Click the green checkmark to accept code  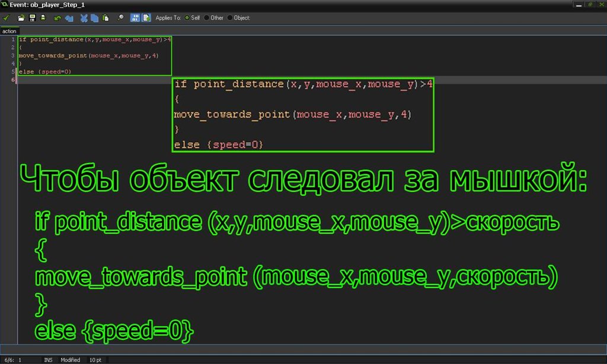coord(6,18)
